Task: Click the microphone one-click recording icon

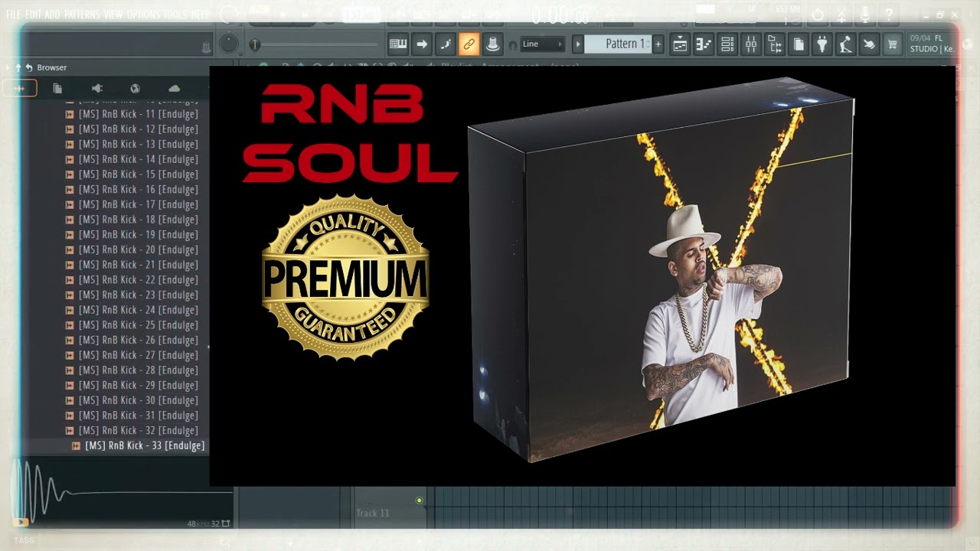Action: click(x=865, y=15)
